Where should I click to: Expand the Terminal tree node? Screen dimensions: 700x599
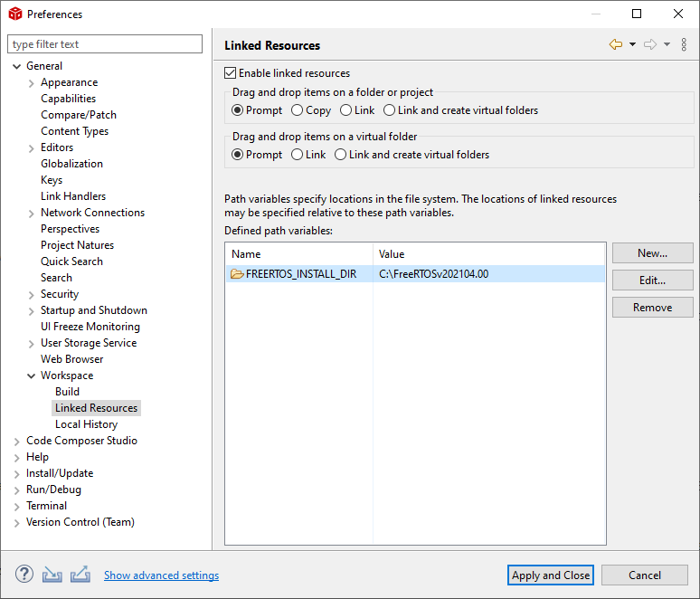17,507
